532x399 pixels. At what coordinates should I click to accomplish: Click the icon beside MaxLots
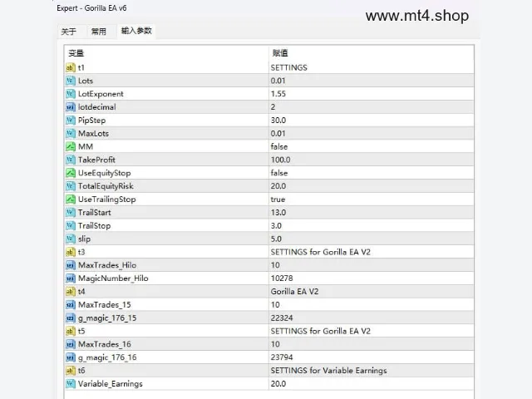[x=70, y=133]
